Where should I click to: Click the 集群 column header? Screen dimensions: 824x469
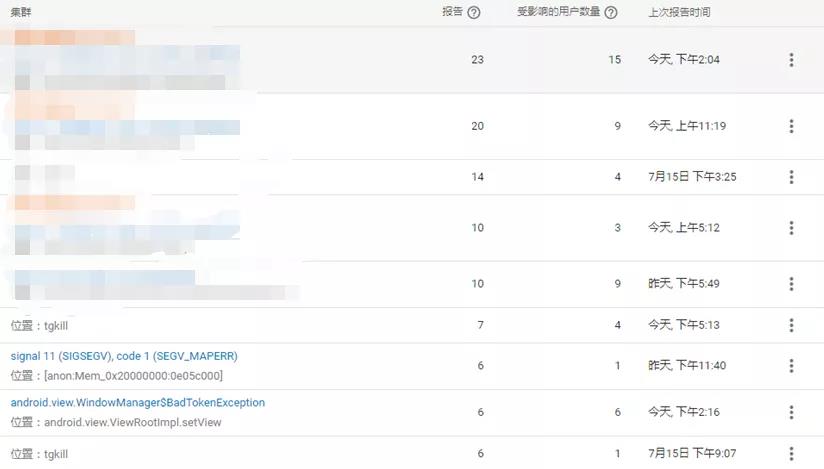pyautogui.click(x=20, y=12)
